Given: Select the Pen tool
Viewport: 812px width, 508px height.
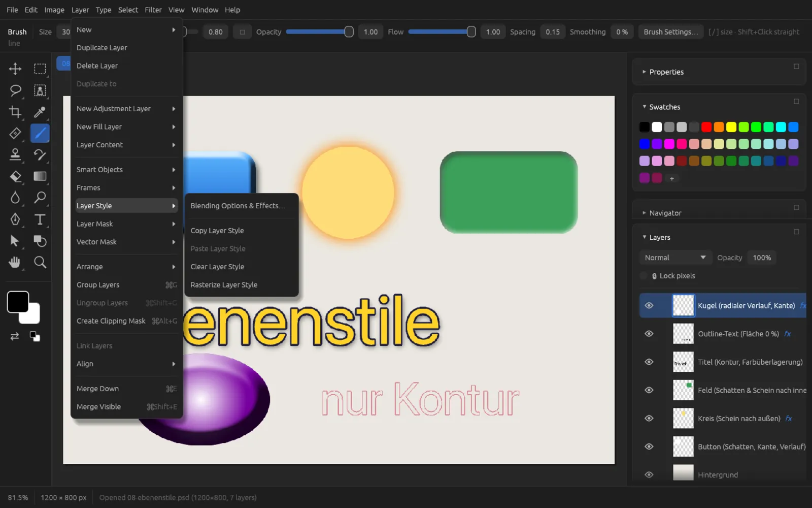Looking at the screenshot, I should click(15, 219).
